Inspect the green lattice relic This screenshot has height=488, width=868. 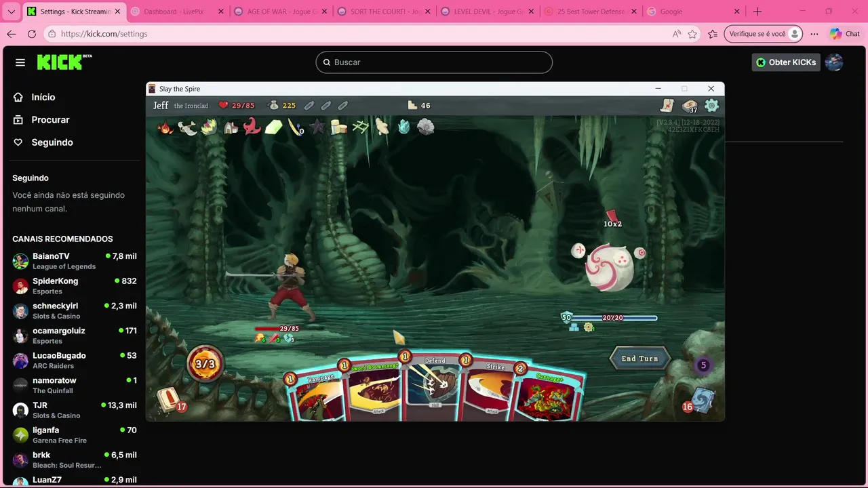point(361,127)
